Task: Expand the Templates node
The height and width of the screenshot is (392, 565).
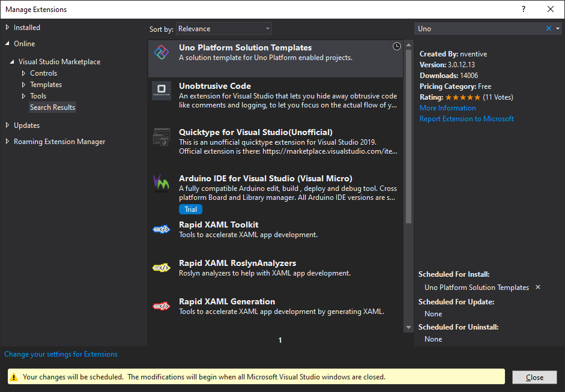Action: tap(23, 85)
